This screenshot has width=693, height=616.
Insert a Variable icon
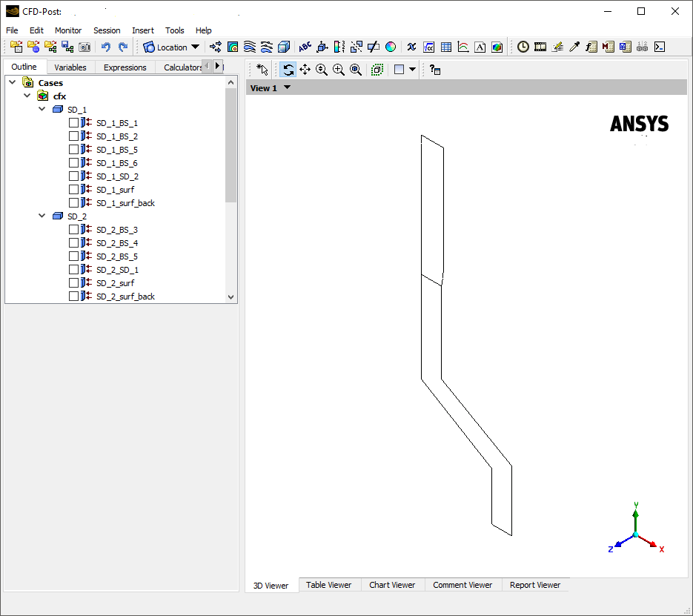tap(411, 47)
